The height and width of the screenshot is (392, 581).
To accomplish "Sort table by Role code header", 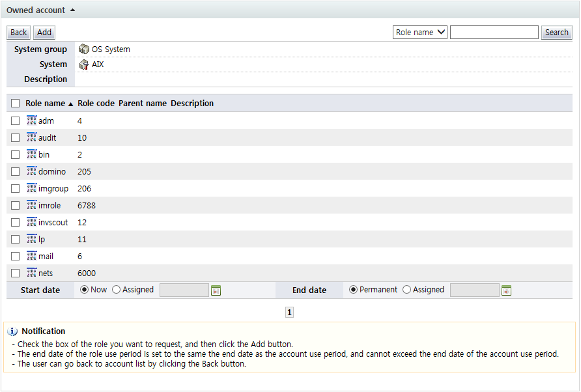I will coord(96,104).
